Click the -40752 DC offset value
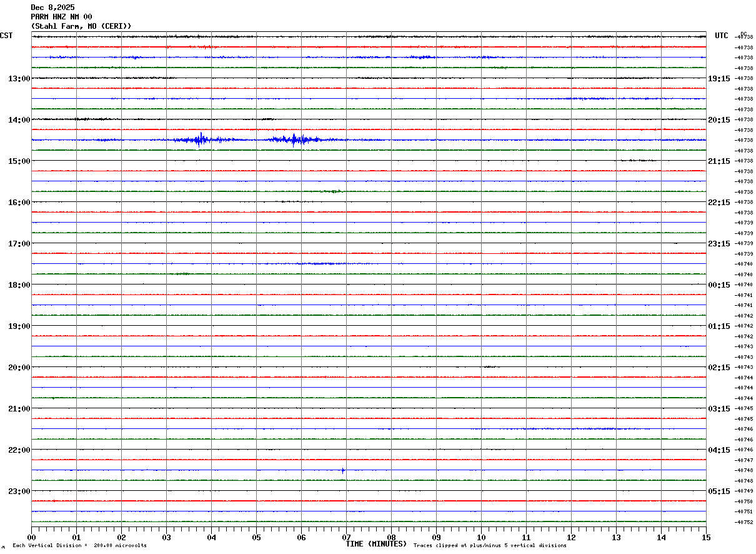Image resolution: width=756 pixels, height=554 pixels. click(744, 522)
